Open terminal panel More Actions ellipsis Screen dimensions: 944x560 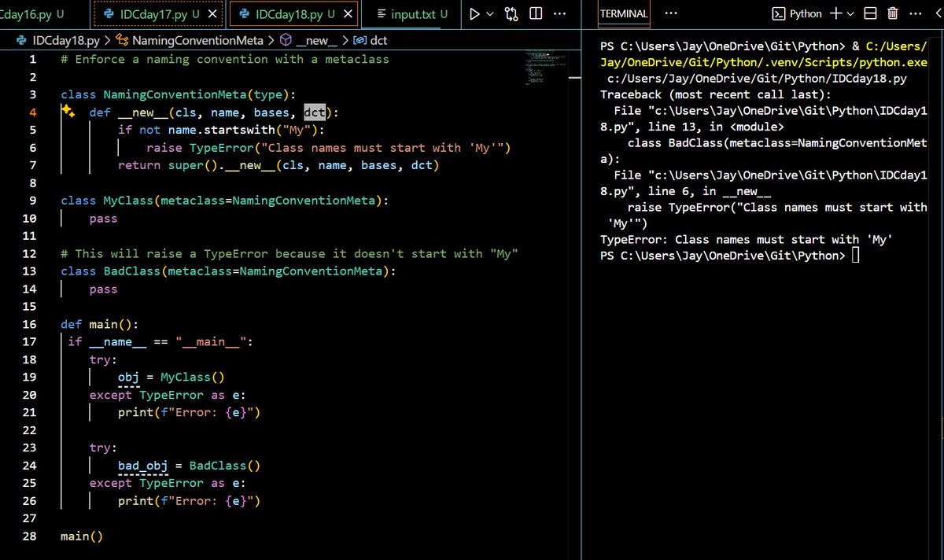pyautogui.click(x=914, y=13)
